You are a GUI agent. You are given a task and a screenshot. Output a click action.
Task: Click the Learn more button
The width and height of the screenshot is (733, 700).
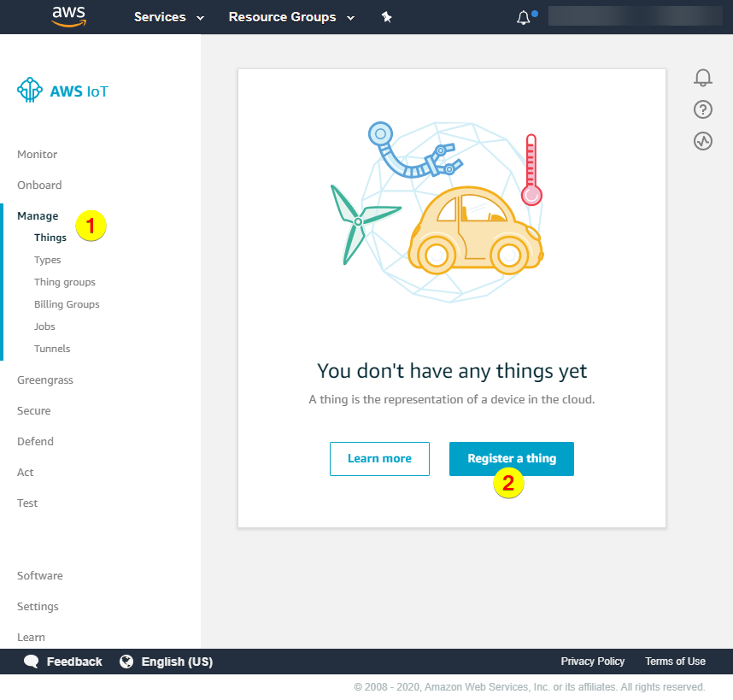coord(379,459)
